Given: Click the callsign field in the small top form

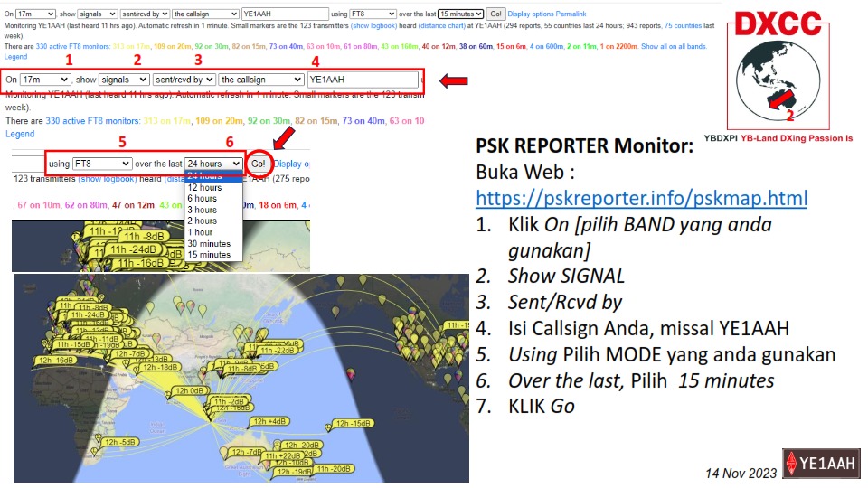Looking at the screenshot, I should [285, 14].
